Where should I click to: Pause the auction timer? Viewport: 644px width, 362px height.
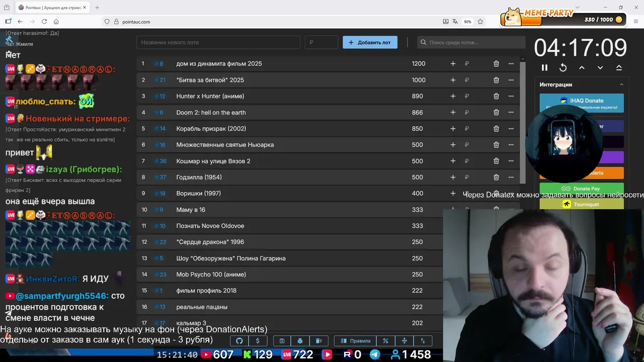[544, 67]
